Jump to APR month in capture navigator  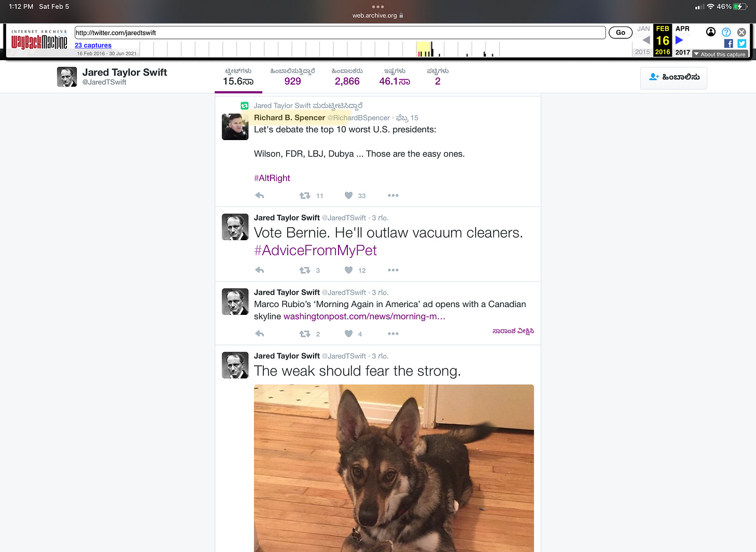click(x=682, y=29)
